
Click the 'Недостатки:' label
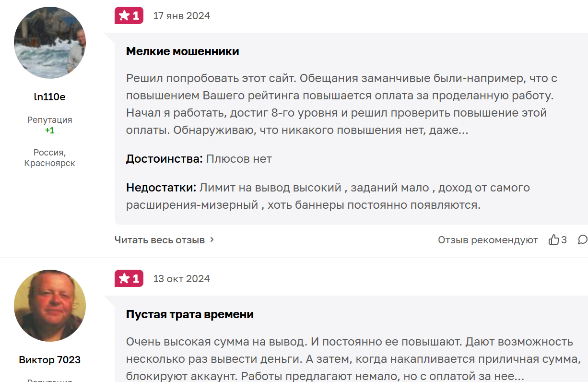point(162,188)
